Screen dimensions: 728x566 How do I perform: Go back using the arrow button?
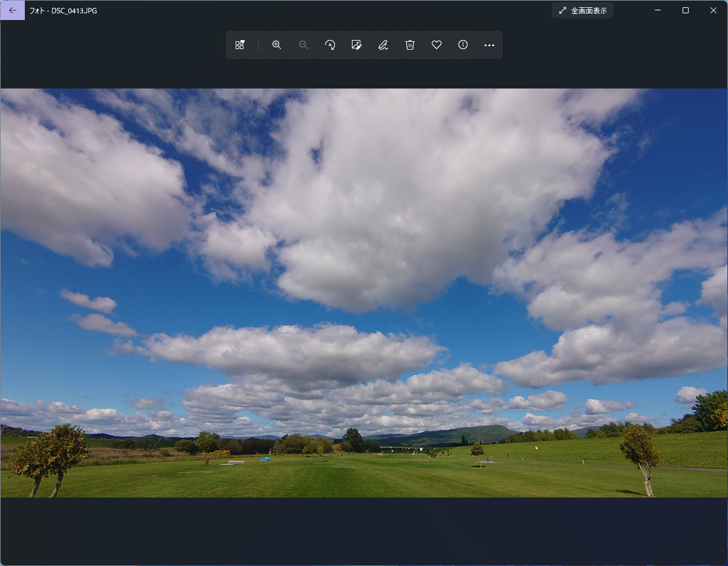(13, 10)
